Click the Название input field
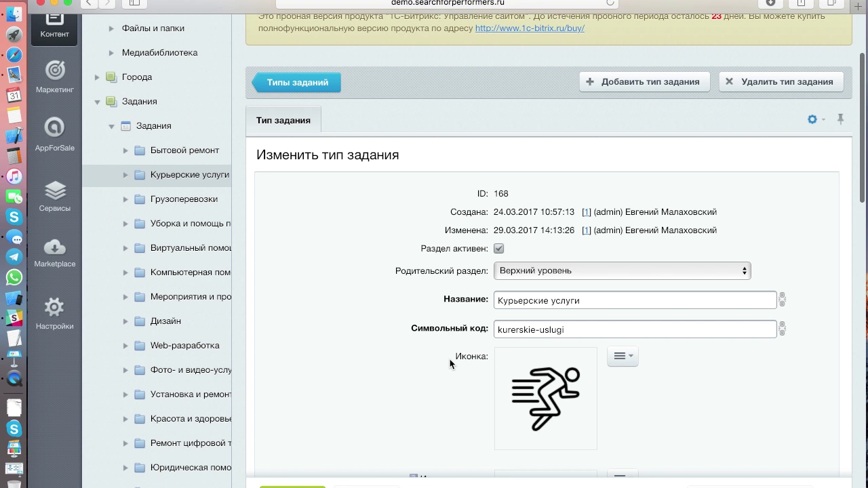868x488 pixels. (635, 300)
